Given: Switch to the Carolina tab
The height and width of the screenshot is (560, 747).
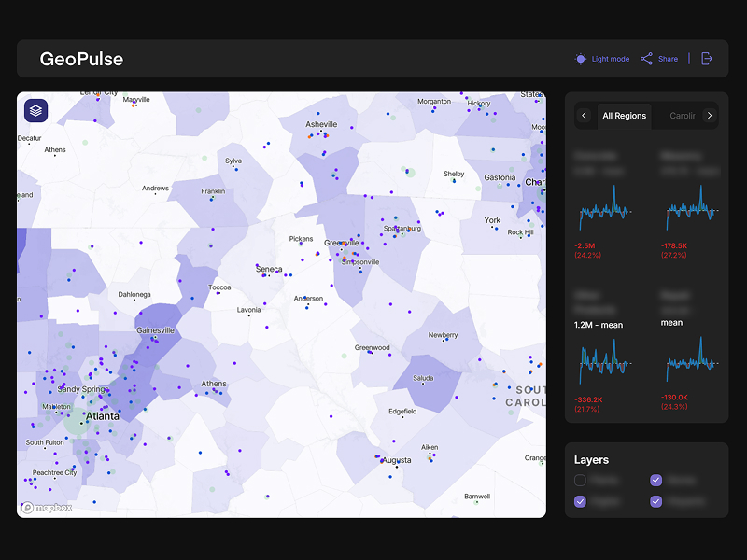Looking at the screenshot, I should [683, 116].
